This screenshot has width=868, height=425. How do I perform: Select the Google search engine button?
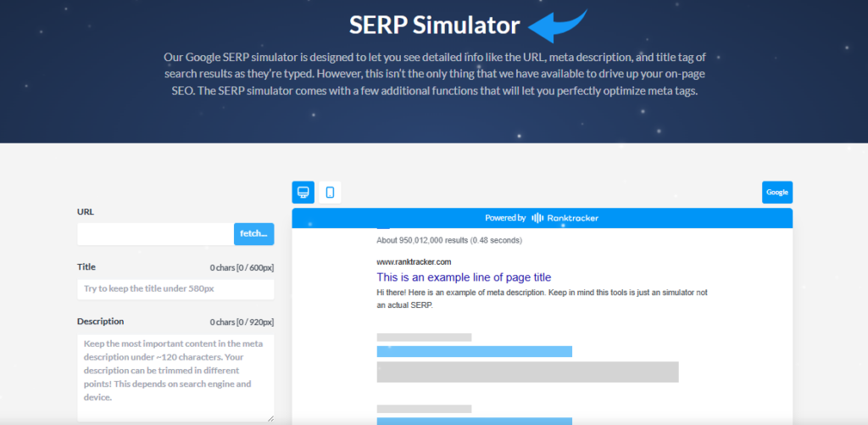point(777,193)
